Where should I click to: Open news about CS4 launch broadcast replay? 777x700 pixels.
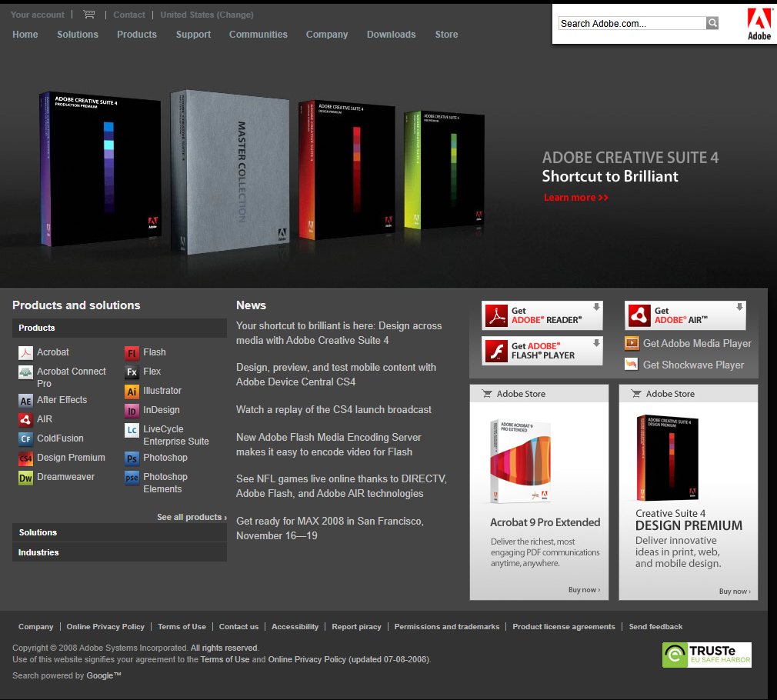click(x=334, y=410)
